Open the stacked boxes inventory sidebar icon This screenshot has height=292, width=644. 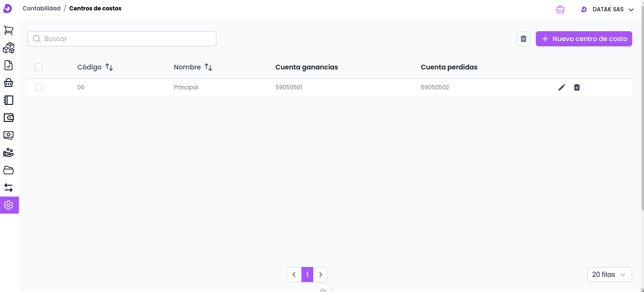[x=9, y=48]
